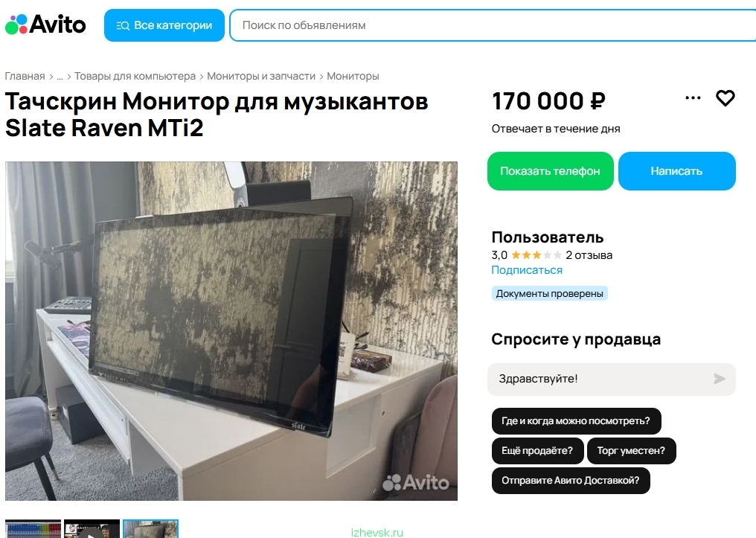Select the third photo thumbnail

[150, 529]
